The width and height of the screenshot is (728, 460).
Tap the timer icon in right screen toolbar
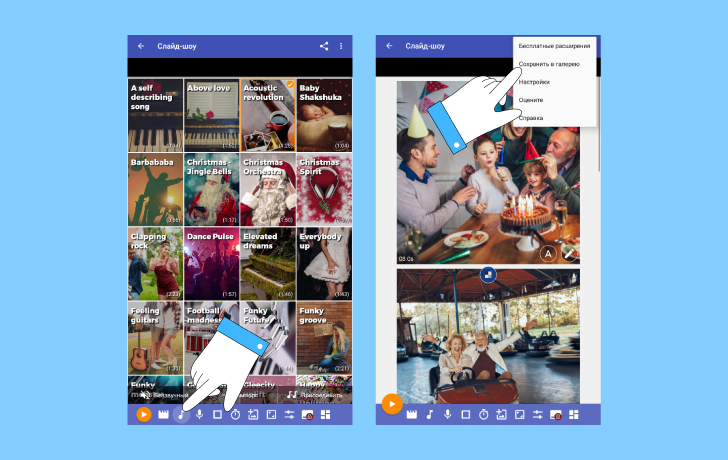pos(483,414)
